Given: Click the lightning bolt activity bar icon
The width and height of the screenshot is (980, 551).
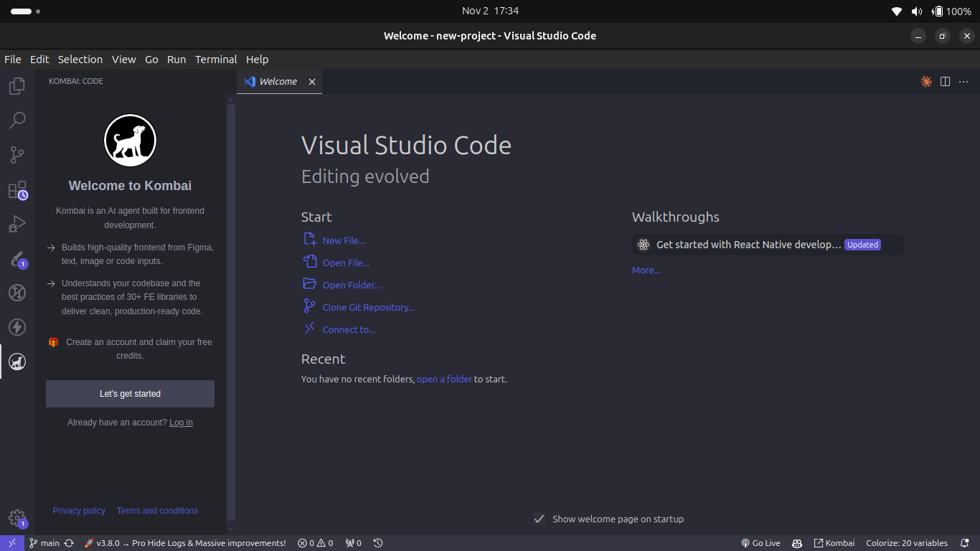Looking at the screenshot, I should point(17,327).
